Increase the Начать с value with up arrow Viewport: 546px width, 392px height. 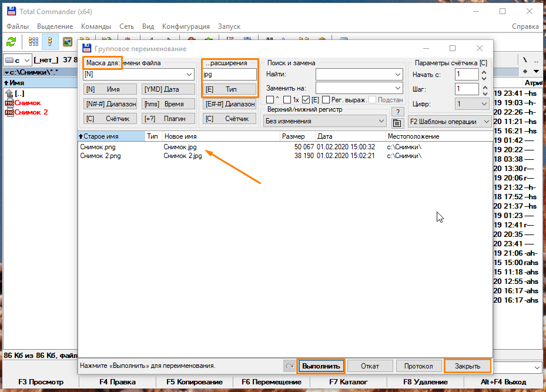pyautogui.click(x=484, y=72)
